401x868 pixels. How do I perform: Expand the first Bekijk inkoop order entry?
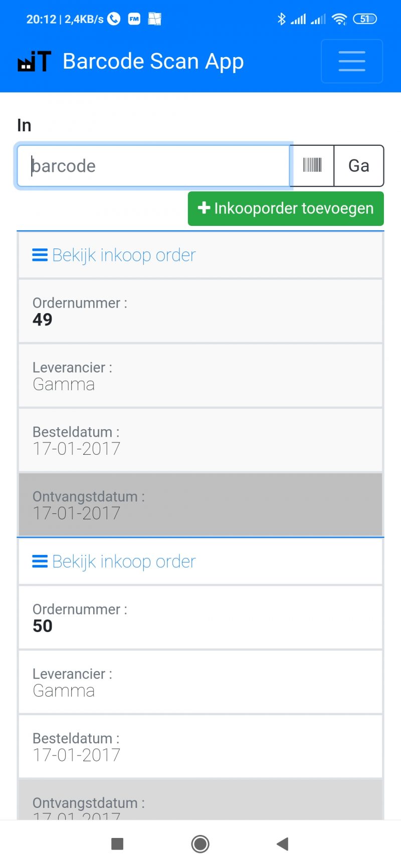click(123, 255)
